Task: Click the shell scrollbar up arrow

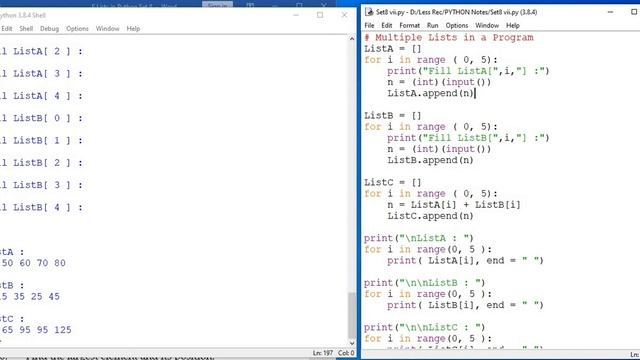Action: pyautogui.click(x=352, y=39)
